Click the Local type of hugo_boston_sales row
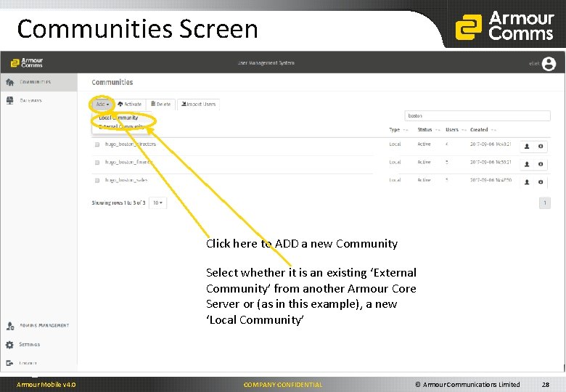566x392 pixels. tap(395, 180)
